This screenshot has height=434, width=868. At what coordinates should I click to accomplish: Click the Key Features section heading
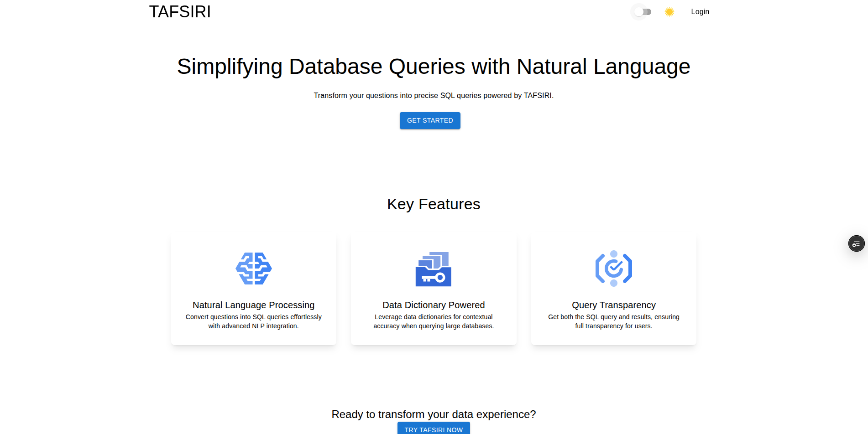pos(433,204)
